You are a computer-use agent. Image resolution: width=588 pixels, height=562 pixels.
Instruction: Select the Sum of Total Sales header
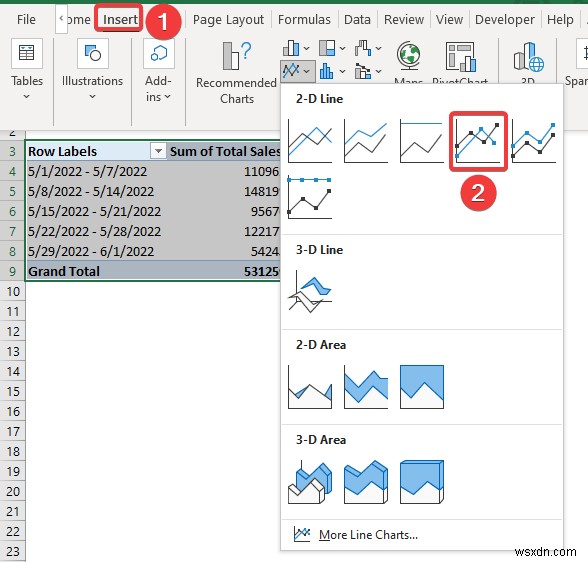(224, 151)
